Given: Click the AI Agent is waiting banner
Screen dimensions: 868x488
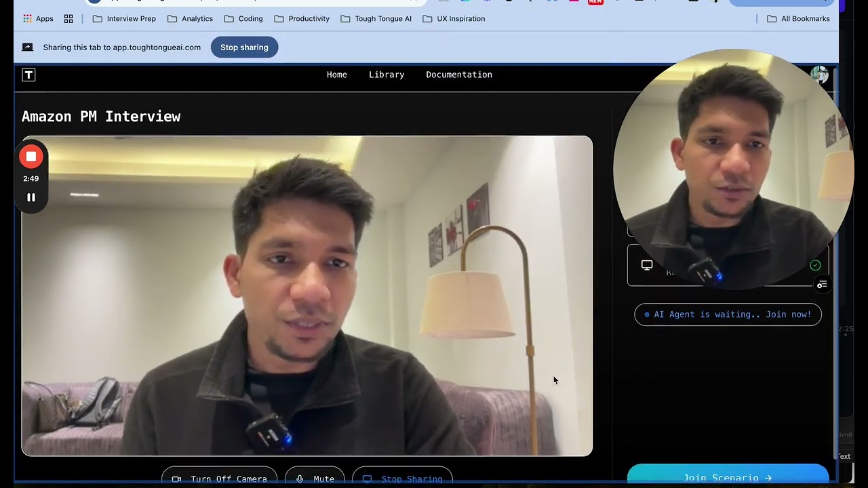Looking at the screenshot, I should pyautogui.click(x=728, y=314).
